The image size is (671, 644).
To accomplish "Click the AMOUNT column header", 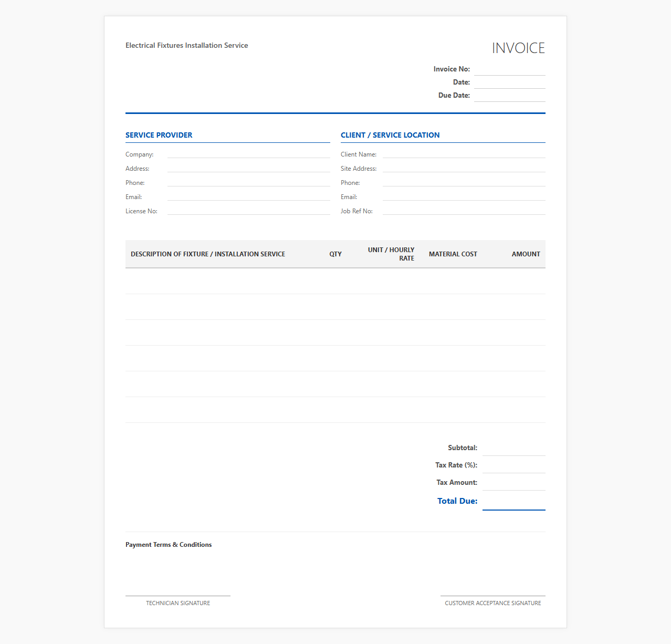I will coord(526,254).
